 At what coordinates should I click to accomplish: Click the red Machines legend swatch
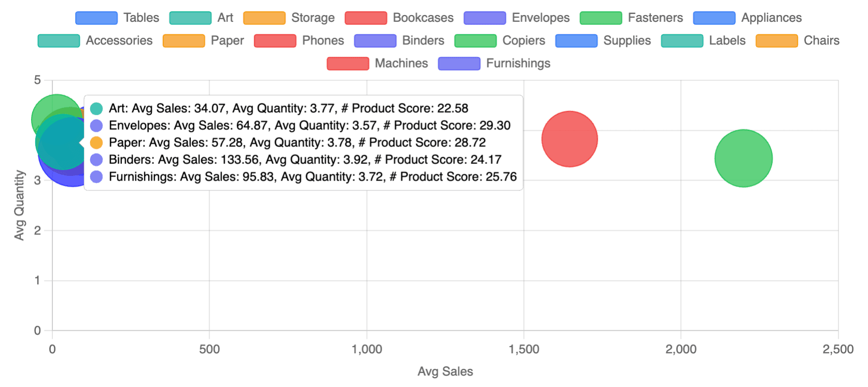click(347, 63)
